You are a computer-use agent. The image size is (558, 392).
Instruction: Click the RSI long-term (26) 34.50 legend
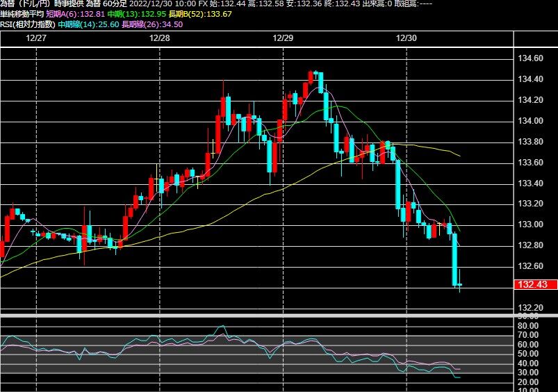[x=152, y=24]
